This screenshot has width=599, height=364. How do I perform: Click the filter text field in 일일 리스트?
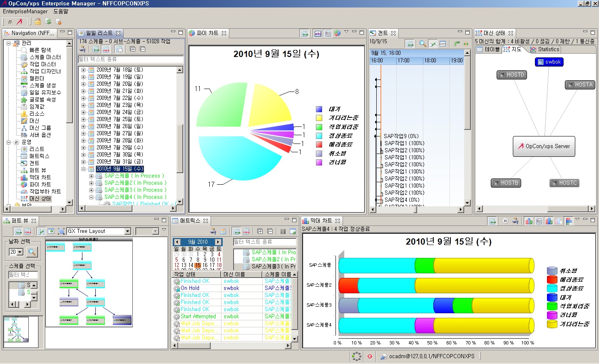click(131, 59)
